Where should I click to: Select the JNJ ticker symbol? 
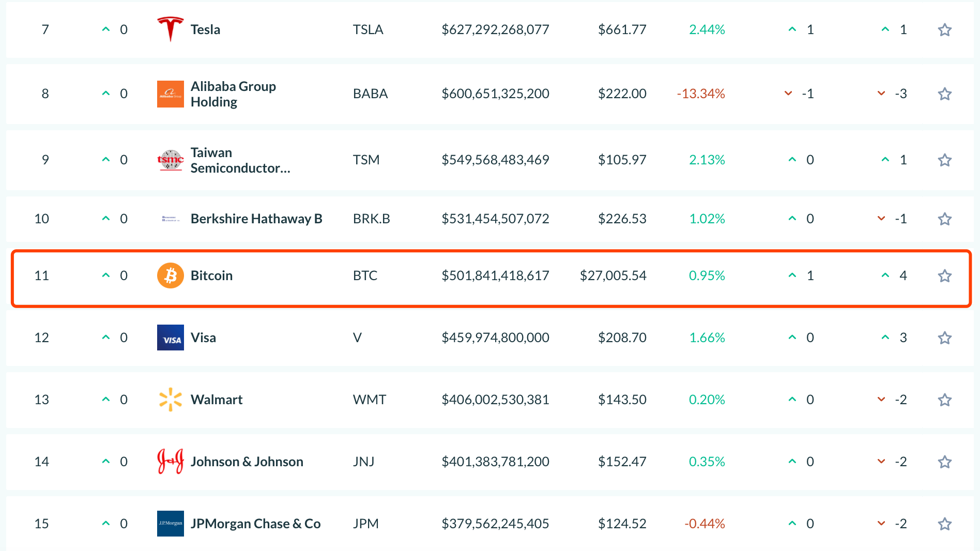[x=363, y=462]
